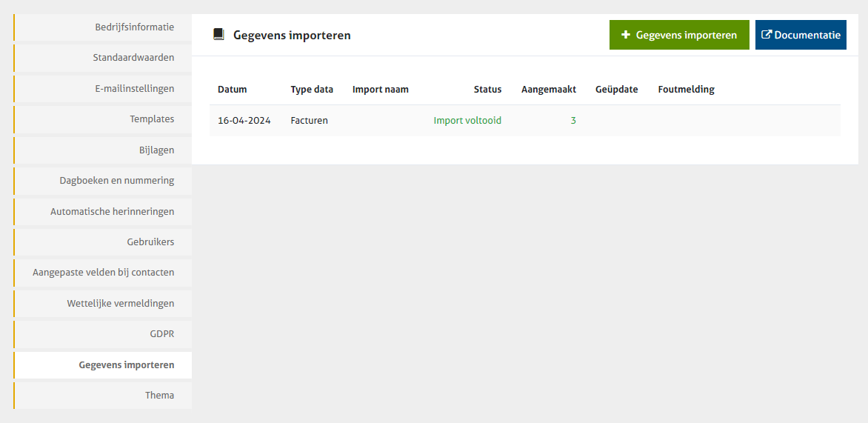
Task: Select Thema in sidebar menu
Action: click(159, 396)
